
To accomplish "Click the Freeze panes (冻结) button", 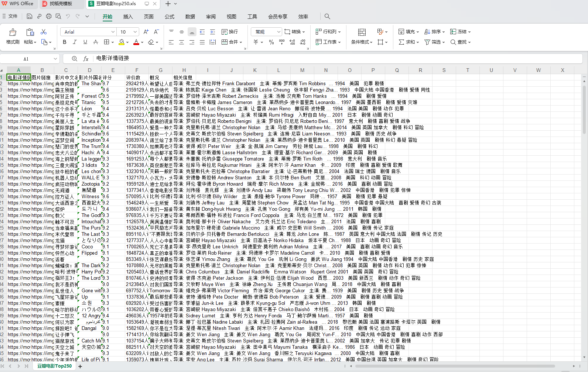I will (460, 32).
